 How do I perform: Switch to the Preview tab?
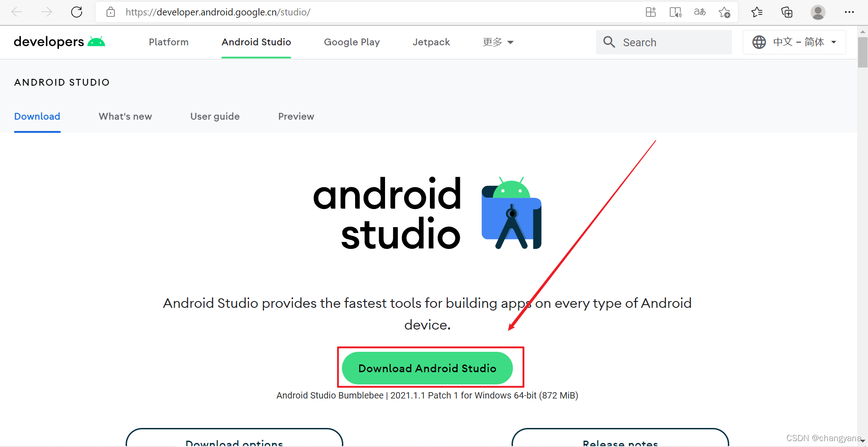point(296,117)
